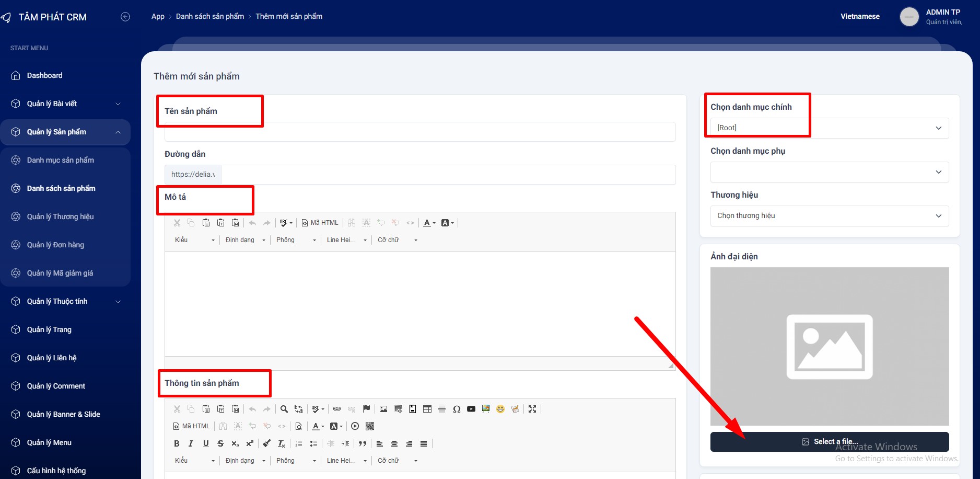Click Danh sách sản phẩm breadcrumb link

(210, 16)
